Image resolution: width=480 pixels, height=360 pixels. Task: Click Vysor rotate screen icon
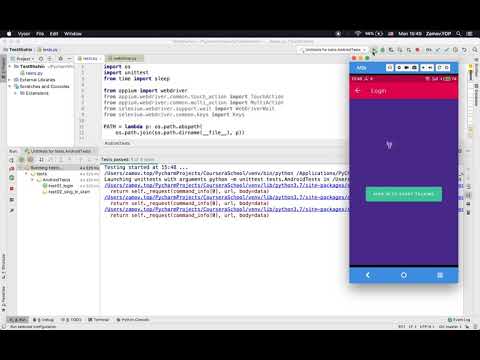(x=440, y=68)
